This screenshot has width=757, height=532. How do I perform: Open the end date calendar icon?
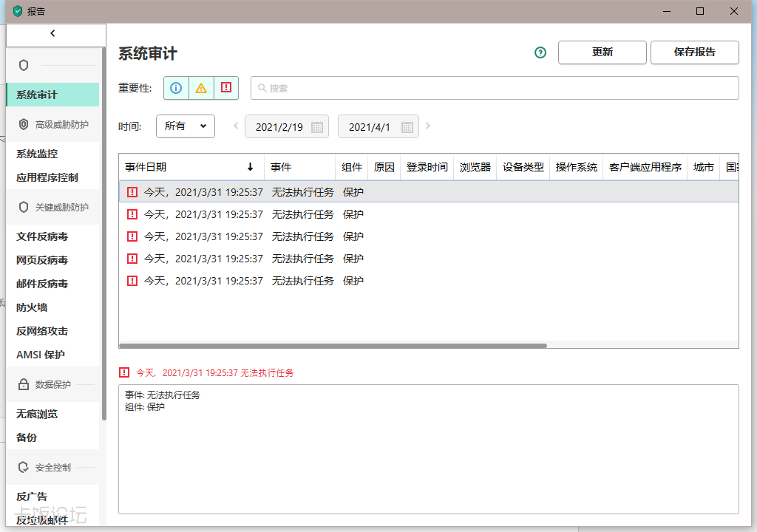(x=408, y=126)
